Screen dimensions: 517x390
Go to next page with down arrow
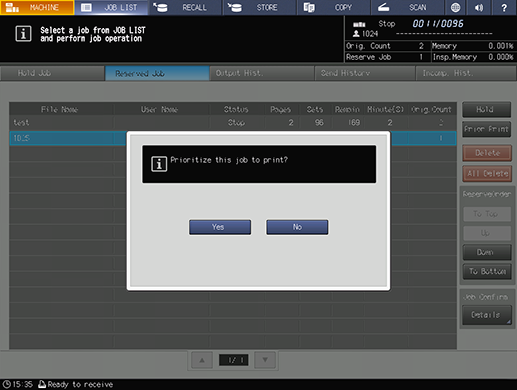(265, 360)
